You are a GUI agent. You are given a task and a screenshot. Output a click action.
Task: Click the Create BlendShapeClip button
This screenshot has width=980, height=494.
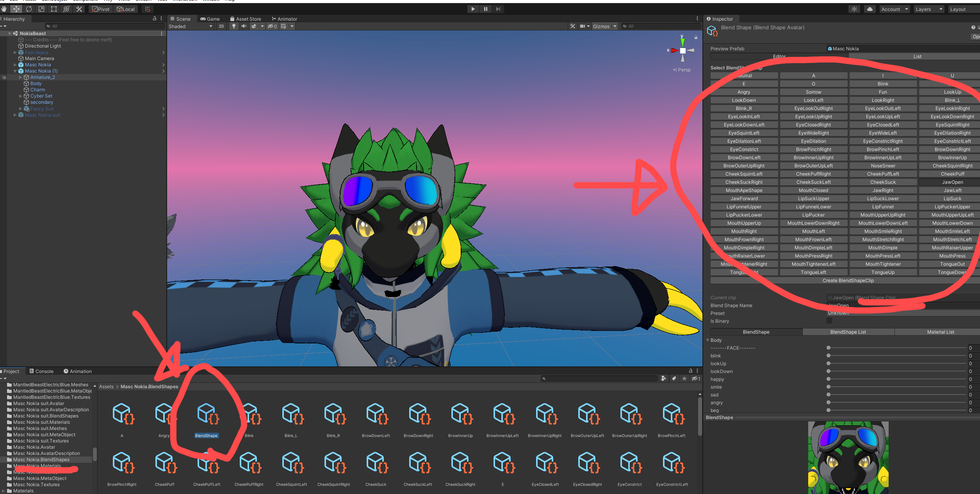pyautogui.click(x=847, y=280)
